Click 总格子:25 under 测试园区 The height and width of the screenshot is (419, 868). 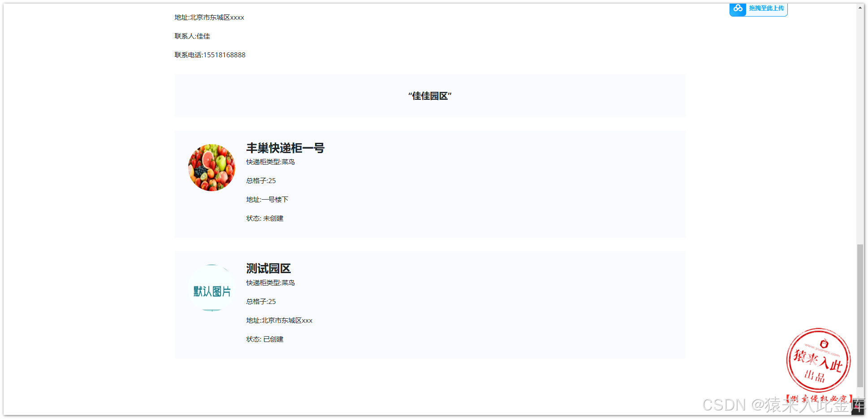point(261,302)
